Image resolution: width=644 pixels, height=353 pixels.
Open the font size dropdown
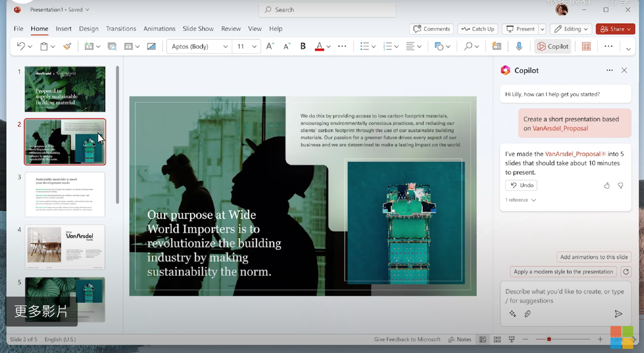[x=254, y=46]
